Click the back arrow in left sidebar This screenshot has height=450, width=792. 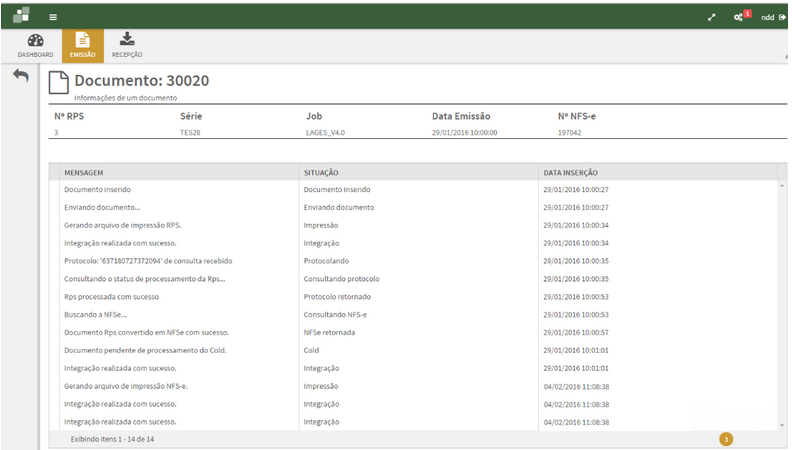click(21, 77)
